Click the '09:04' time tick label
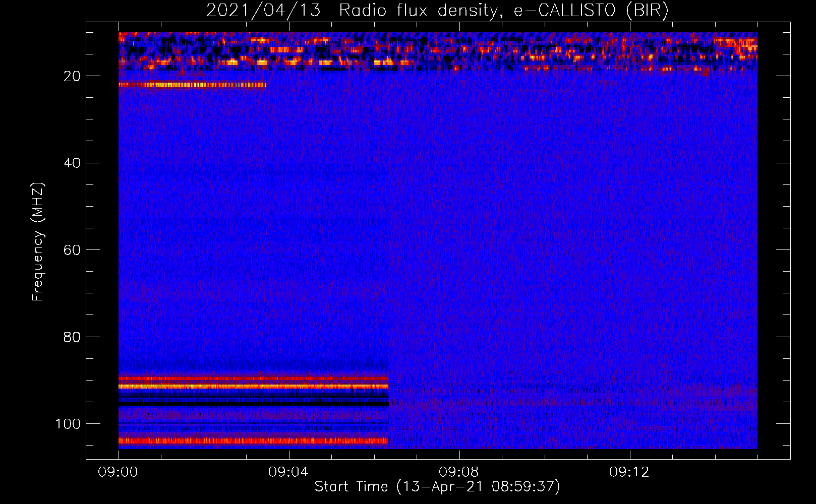Viewport: 816px width, 504px height. [288, 472]
